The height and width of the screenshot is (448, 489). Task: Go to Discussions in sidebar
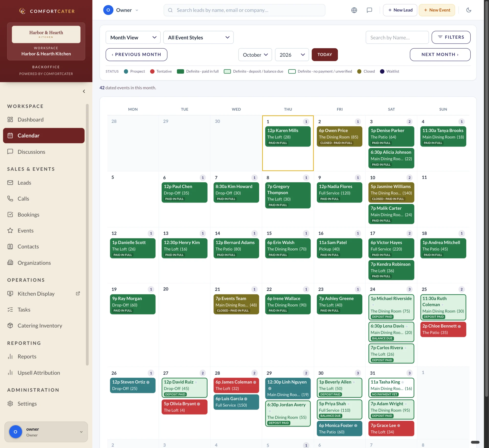[44, 152]
